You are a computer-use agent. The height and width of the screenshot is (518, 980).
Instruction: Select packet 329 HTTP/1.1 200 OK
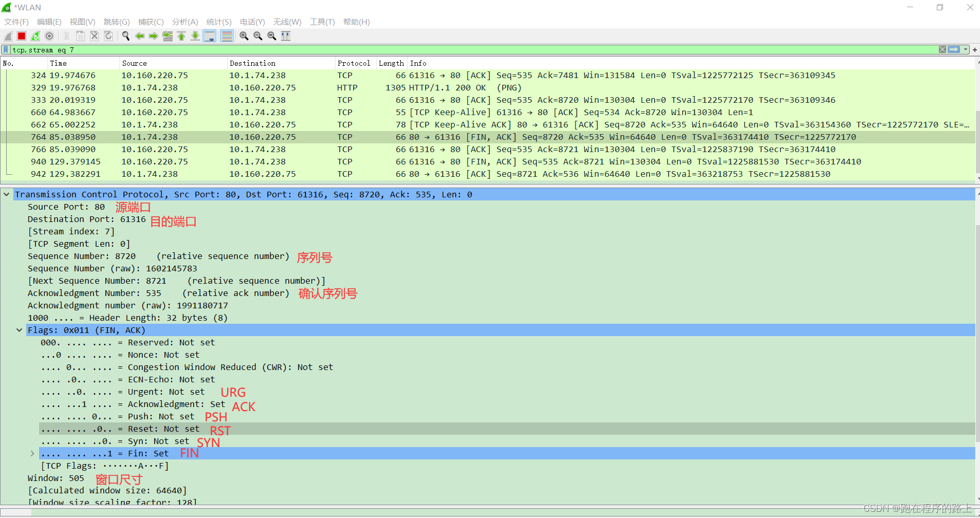488,87
